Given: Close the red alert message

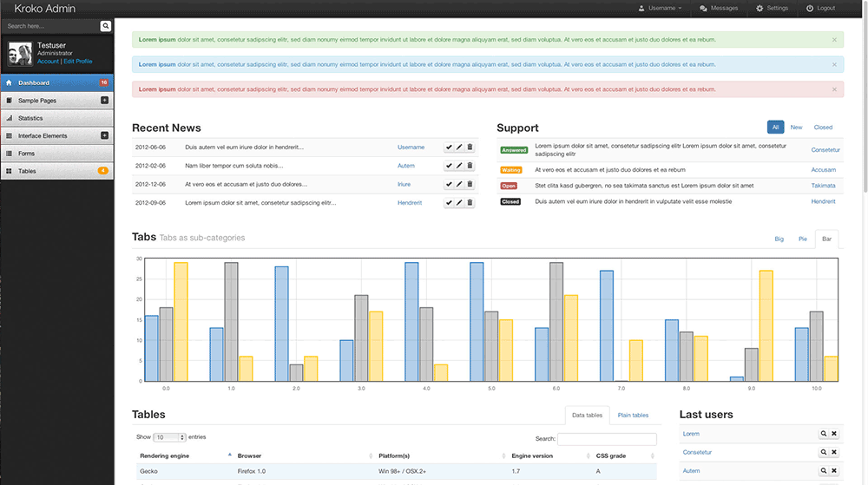Looking at the screenshot, I should click(835, 89).
